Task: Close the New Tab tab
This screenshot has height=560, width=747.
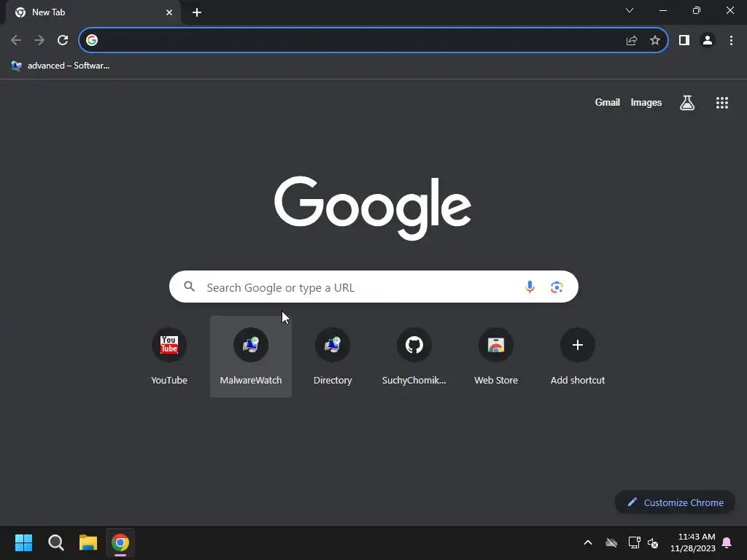Action: click(x=169, y=12)
